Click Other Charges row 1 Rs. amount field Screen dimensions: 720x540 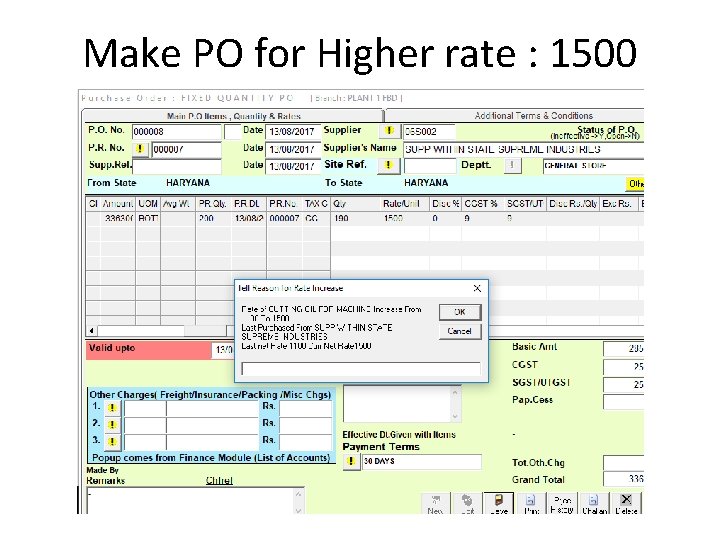click(x=305, y=408)
